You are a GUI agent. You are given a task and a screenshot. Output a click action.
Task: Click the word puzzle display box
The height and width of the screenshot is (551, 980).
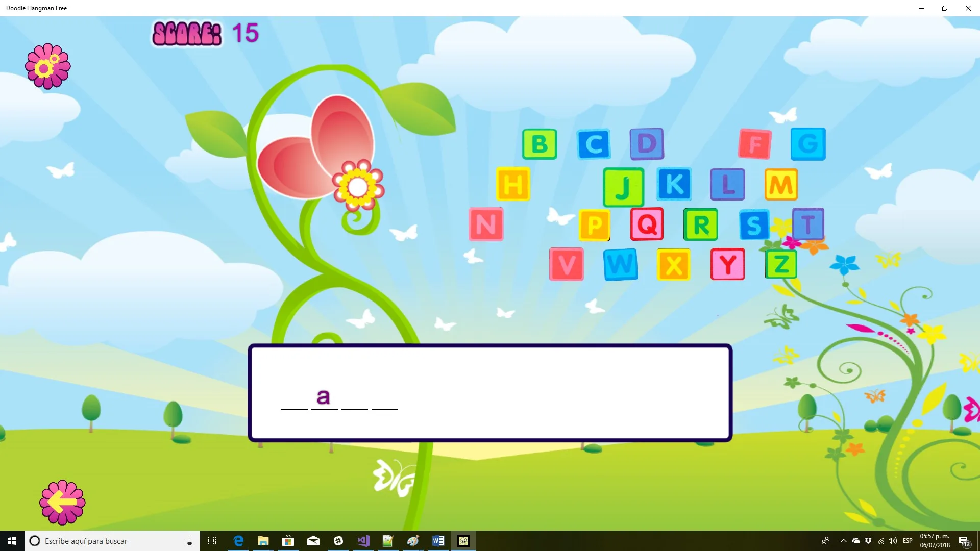pyautogui.click(x=490, y=392)
